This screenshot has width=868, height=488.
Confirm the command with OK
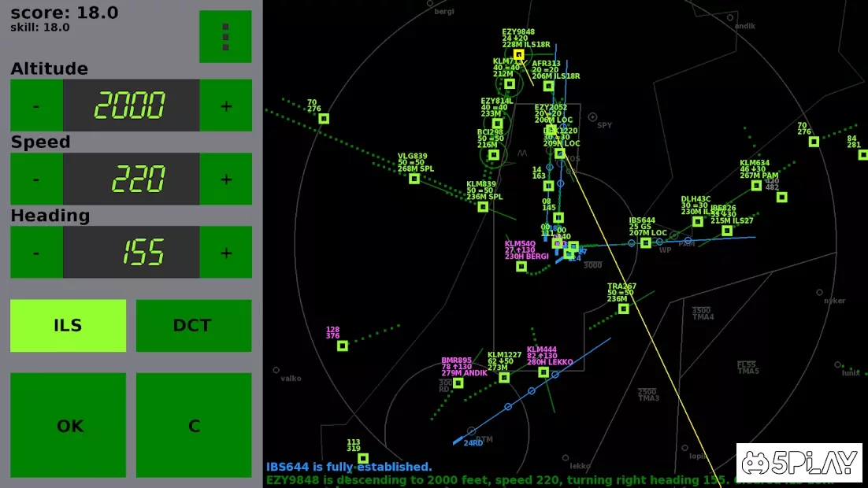(x=68, y=425)
